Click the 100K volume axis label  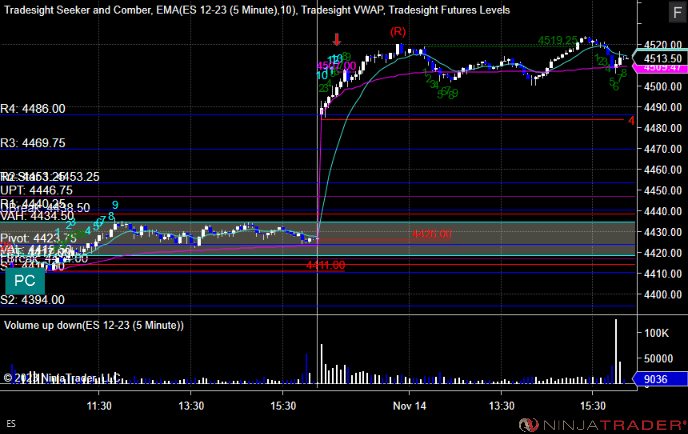(656, 333)
